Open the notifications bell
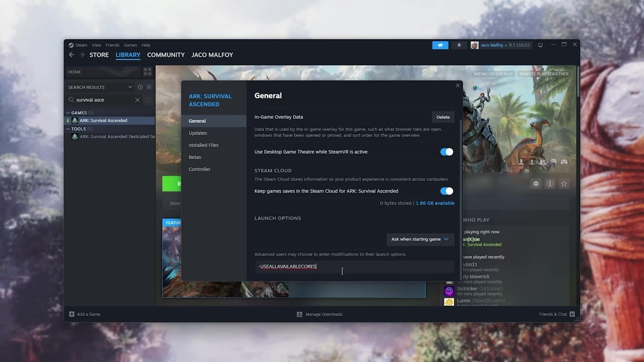This screenshot has height=362, width=644. tap(459, 45)
